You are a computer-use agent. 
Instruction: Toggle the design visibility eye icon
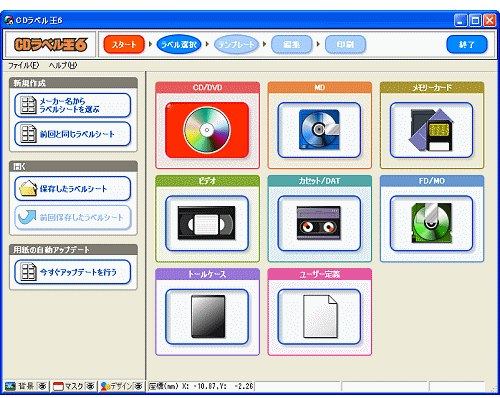pyautogui.click(x=138, y=386)
